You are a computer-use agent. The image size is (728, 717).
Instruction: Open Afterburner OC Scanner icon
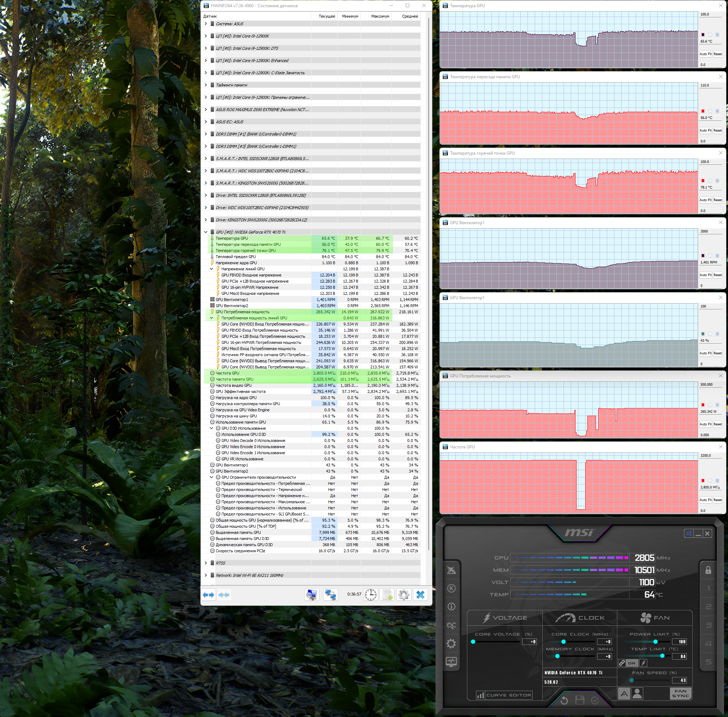coord(451,625)
